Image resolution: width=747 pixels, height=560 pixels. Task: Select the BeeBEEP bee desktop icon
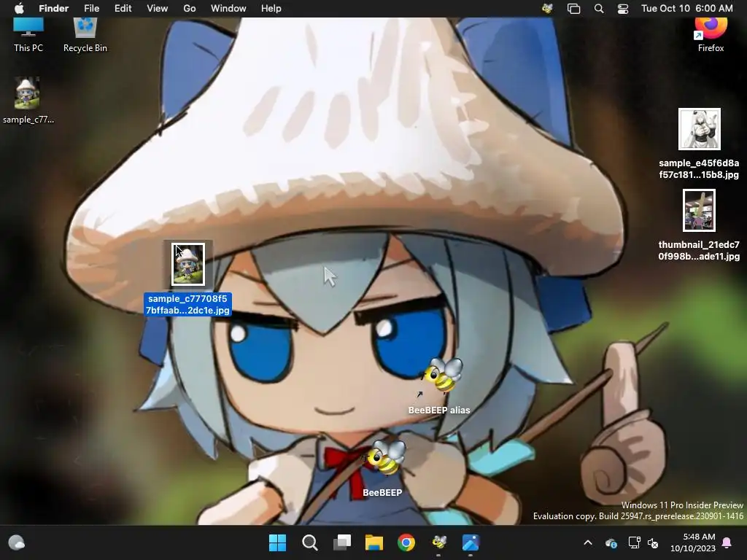point(385,458)
